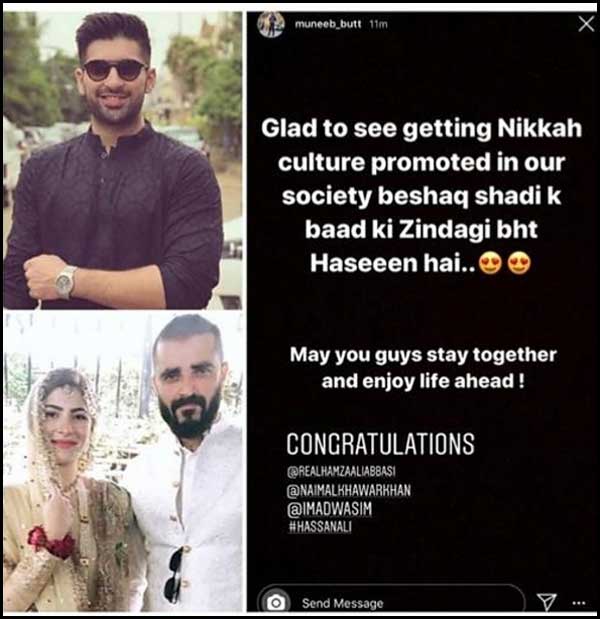Tap the CONGRATULATIONS sticker text
The height and width of the screenshot is (619, 600).
point(381,444)
